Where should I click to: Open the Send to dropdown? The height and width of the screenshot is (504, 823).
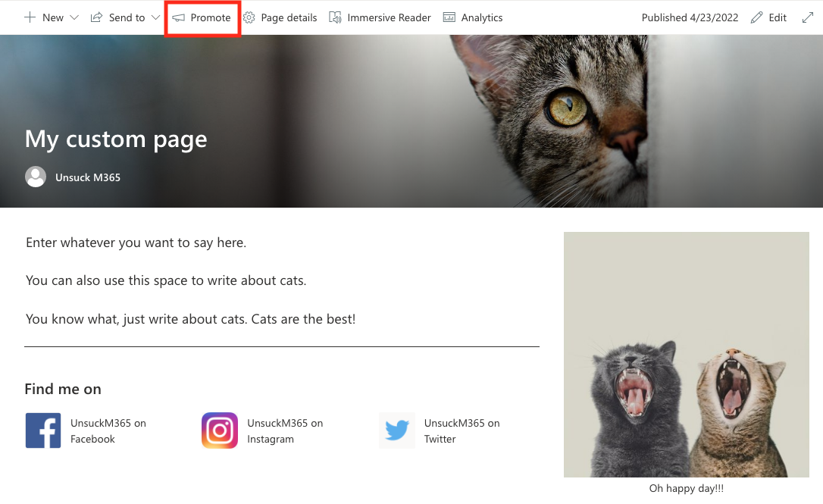pos(155,17)
